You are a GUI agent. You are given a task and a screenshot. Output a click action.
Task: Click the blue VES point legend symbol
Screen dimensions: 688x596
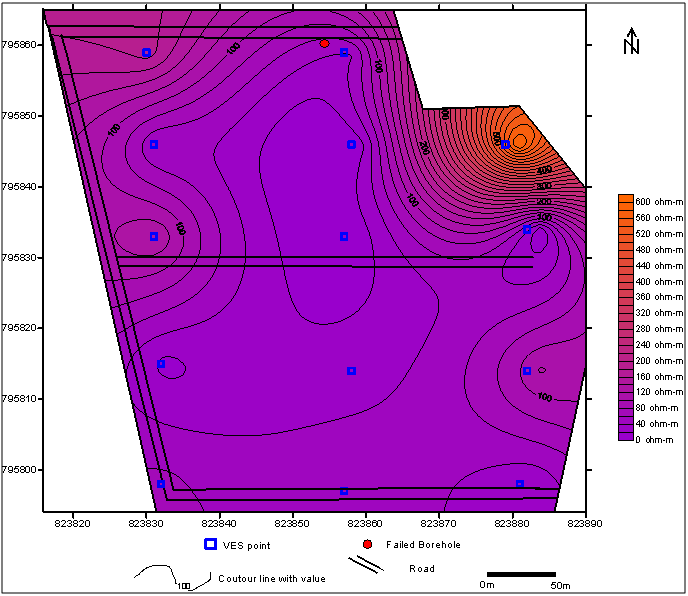click(x=210, y=545)
